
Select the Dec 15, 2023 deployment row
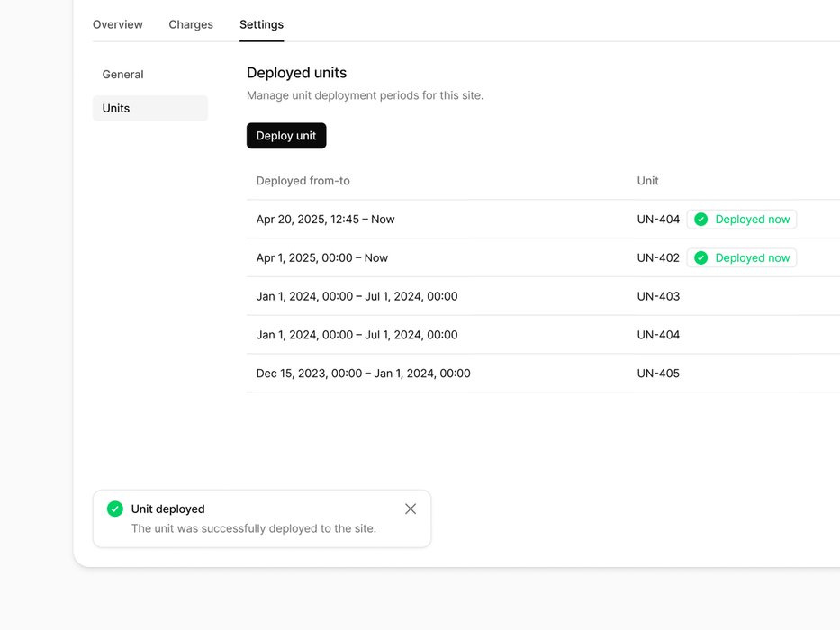click(x=363, y=373)
